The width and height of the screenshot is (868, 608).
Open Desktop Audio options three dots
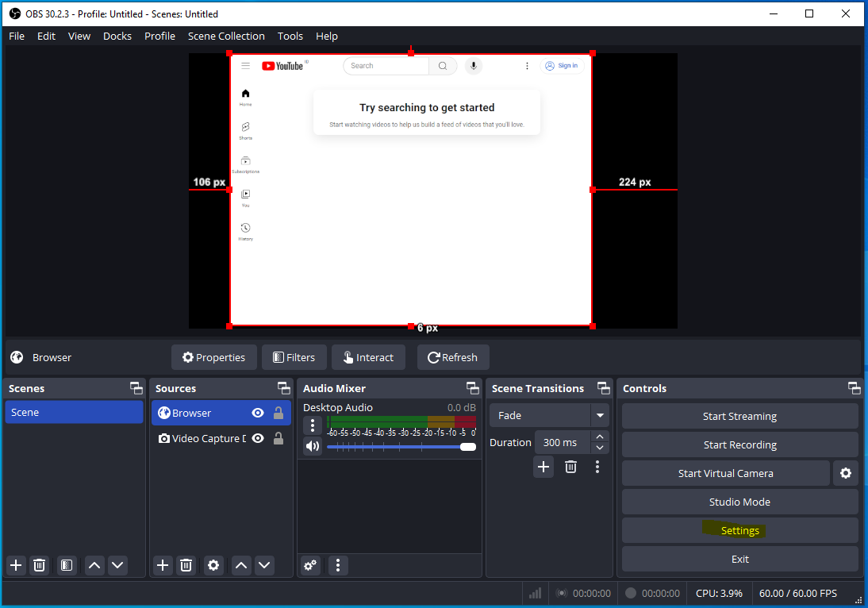[313, 425]
